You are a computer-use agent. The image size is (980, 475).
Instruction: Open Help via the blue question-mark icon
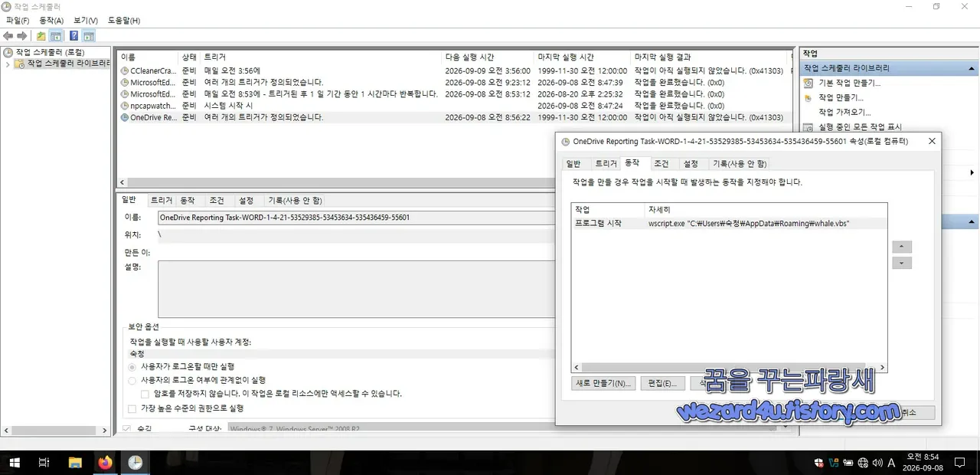point(73,36)
